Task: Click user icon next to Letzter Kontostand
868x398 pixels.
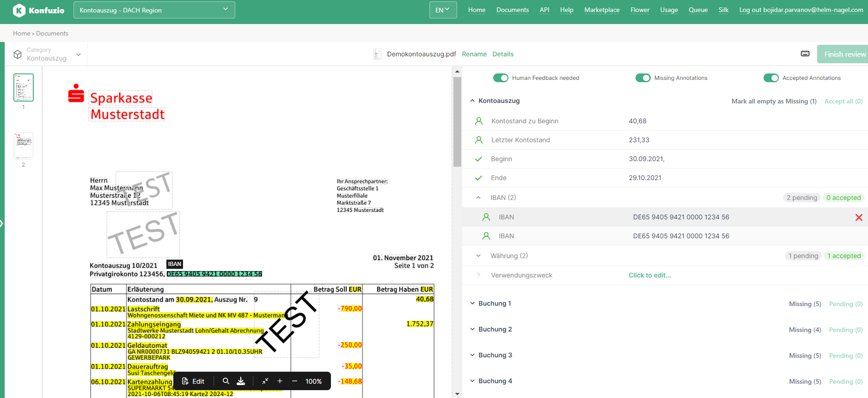Action: [x=479, y=140]
